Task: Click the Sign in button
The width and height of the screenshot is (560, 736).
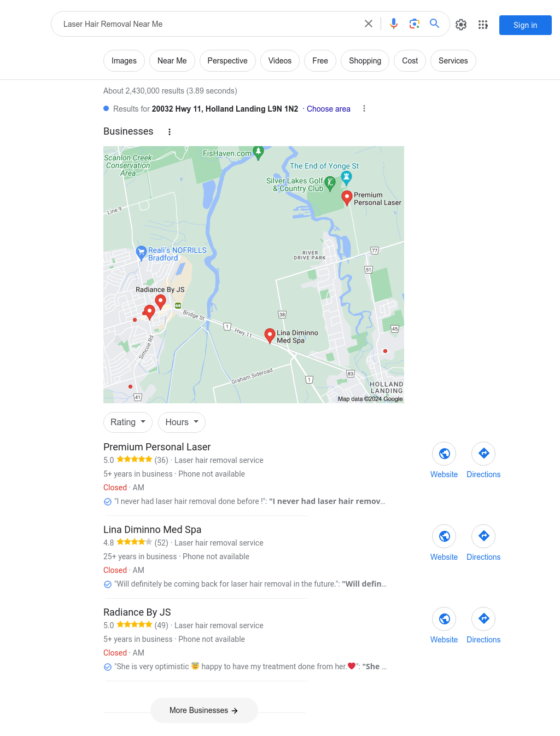Action: click(526, 25)
